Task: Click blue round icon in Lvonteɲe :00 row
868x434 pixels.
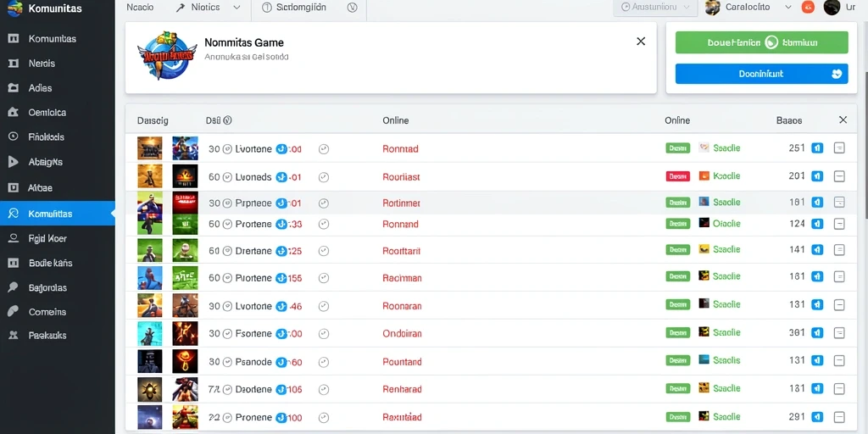Action: pos(281,149)
